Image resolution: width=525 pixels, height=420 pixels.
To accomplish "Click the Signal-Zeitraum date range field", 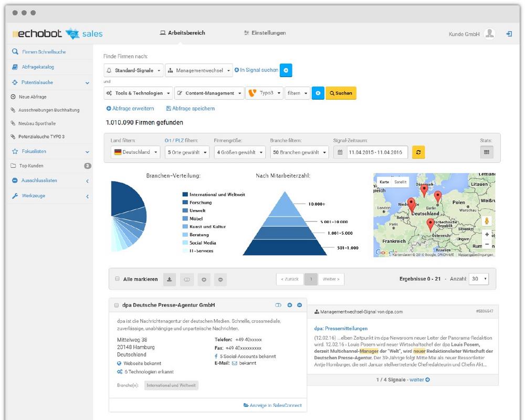I will 377,152.
